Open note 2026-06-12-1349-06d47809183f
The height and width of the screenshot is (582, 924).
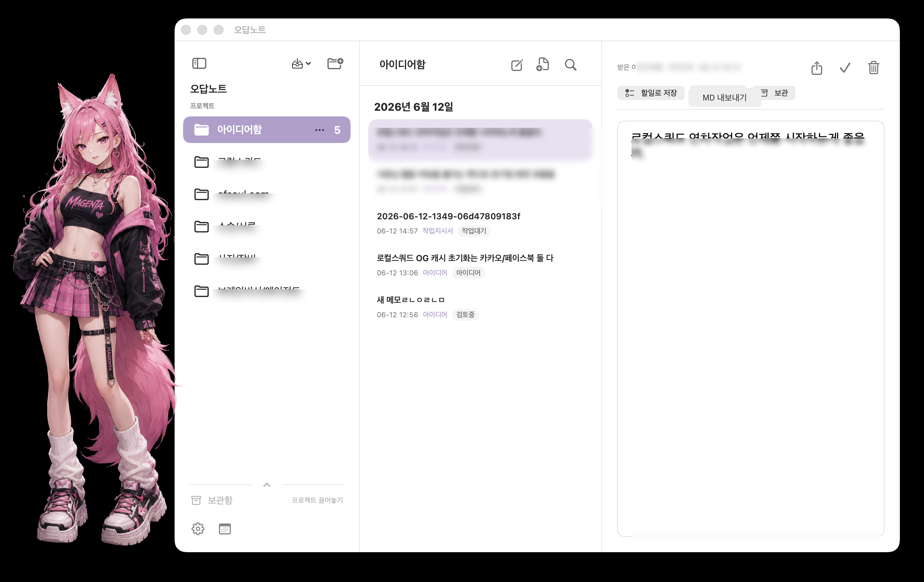click(480, 223)
